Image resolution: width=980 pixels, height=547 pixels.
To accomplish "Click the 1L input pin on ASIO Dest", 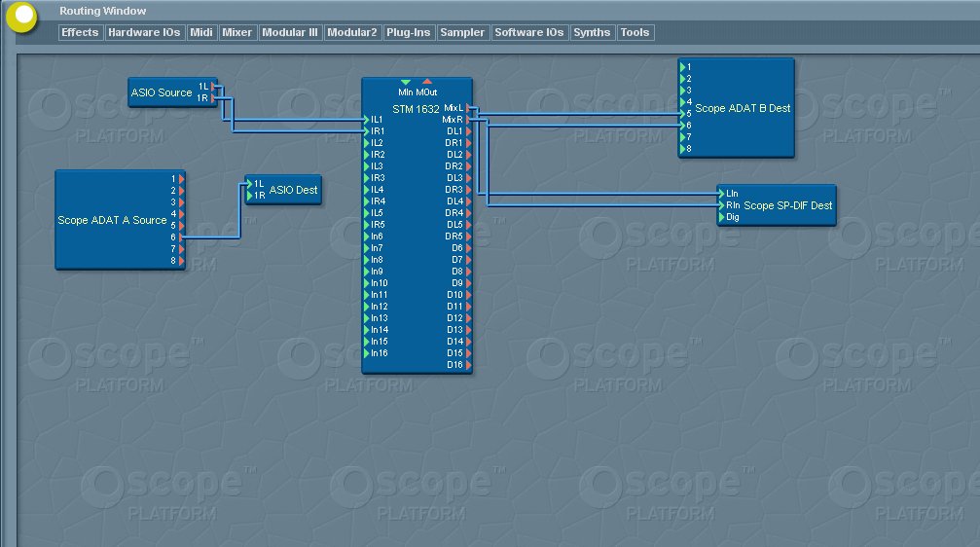I will (249, 184).
